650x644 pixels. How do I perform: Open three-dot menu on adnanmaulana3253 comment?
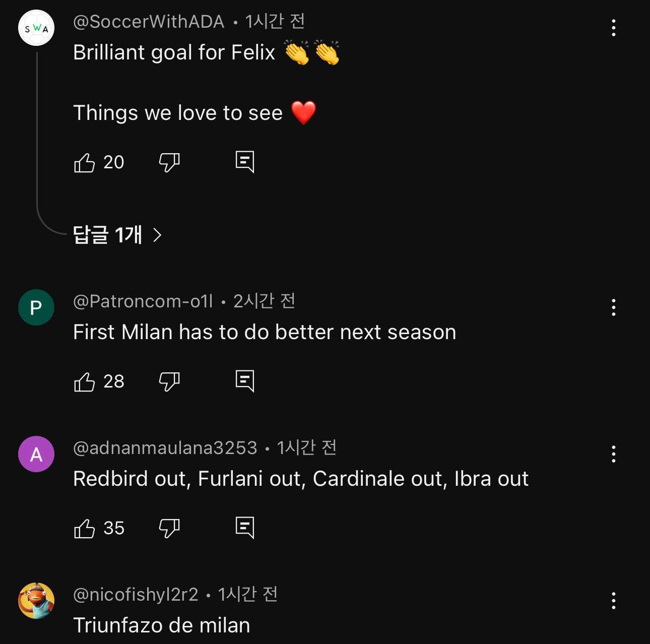tap(613, 454)
